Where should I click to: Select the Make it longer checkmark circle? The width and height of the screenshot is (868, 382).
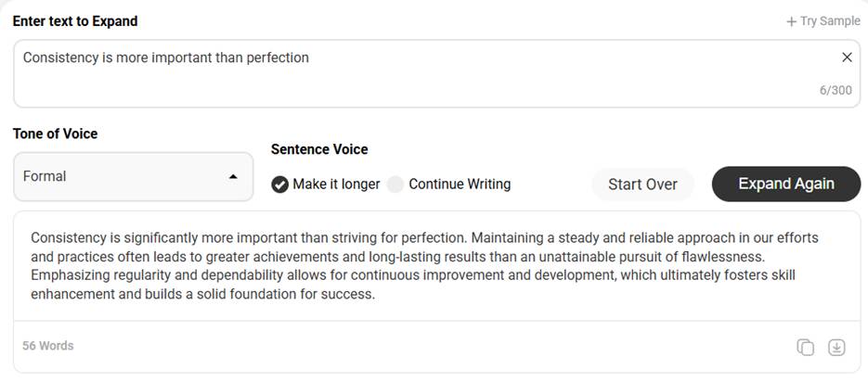[279, 185]
